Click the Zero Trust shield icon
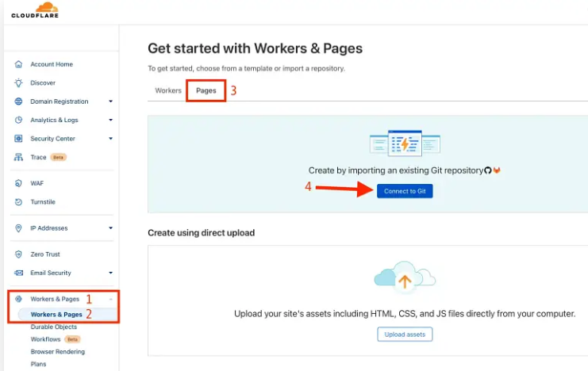 tap(18, 254)
